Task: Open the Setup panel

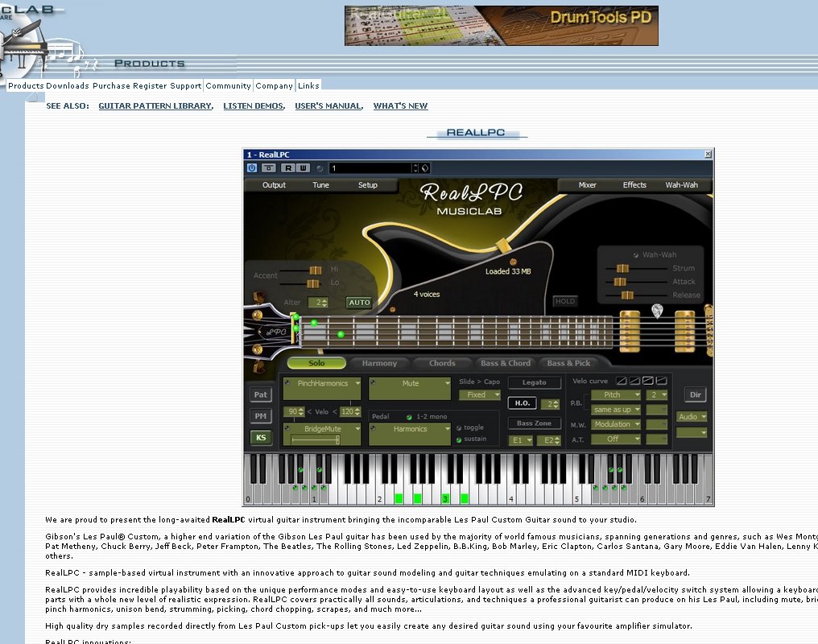Action: [x=368, y=184]
